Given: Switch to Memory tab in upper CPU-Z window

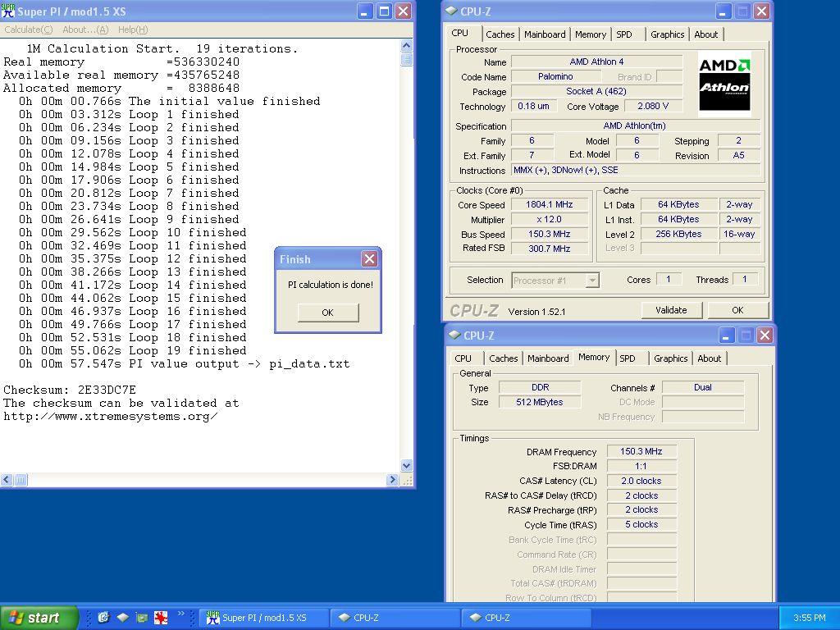Looking at the screenshot, I should [591, 34].
